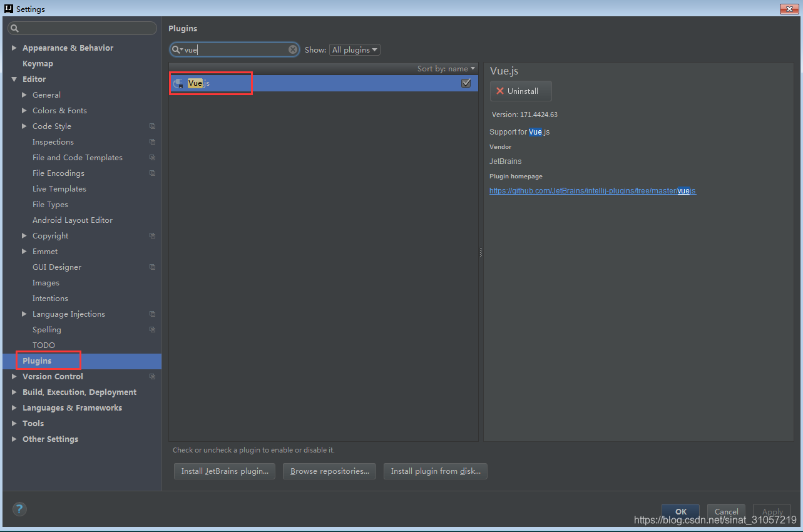This screenshot has height=532, width=803.
Task: Click the project-level icon next to File and Code Templates
Action: point(152,157)
